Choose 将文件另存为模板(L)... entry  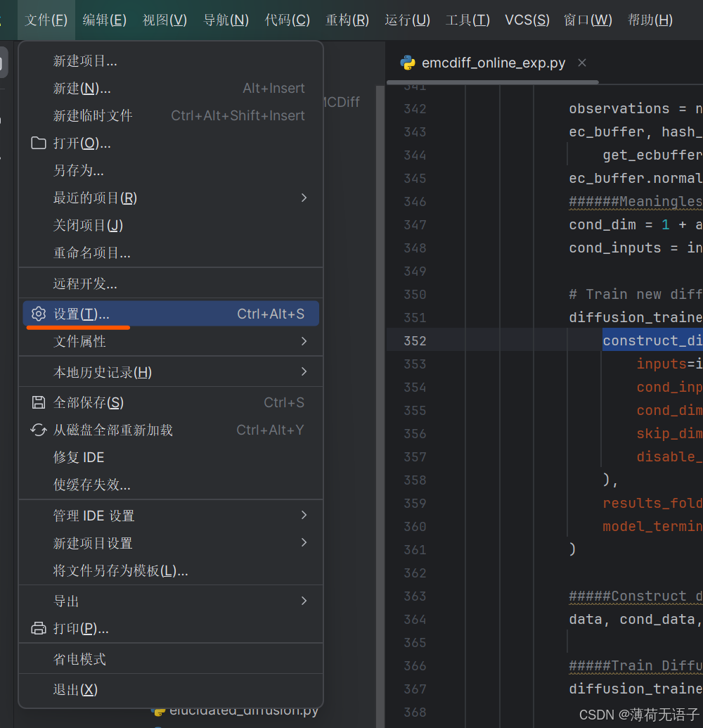point(171,570)
